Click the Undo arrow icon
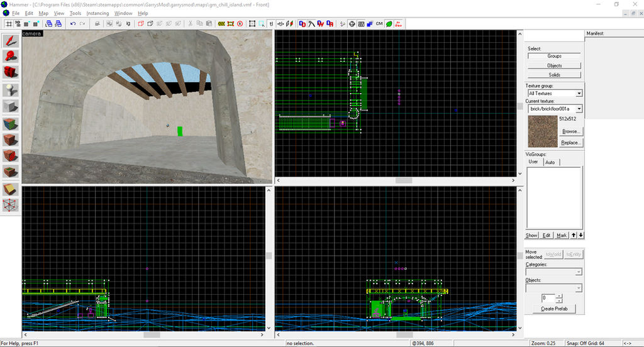The width and height of the screenshot is (644, 347). (x=73, y=24)
